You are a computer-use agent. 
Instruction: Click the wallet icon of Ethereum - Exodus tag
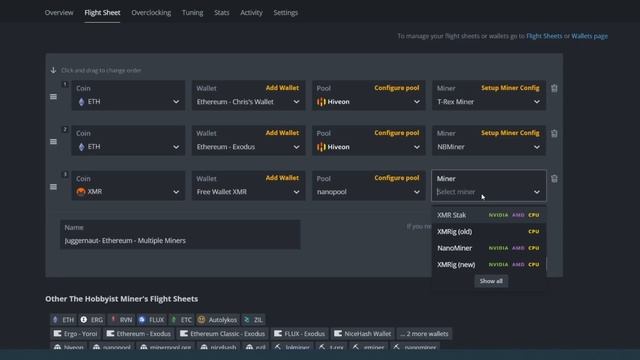110,333
